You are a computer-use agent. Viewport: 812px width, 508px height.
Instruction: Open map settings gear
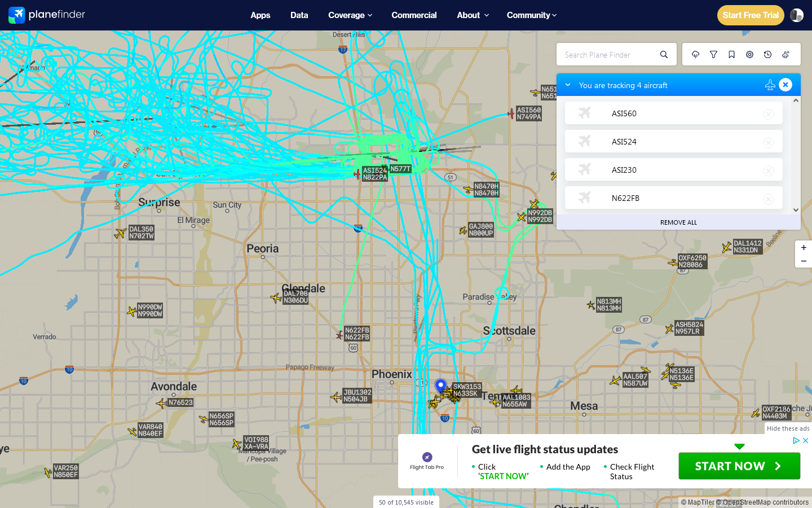749,55
